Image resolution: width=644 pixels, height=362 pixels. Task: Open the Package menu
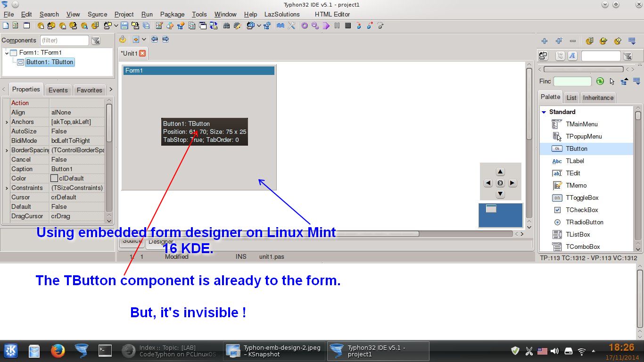[x=172, y=14]
